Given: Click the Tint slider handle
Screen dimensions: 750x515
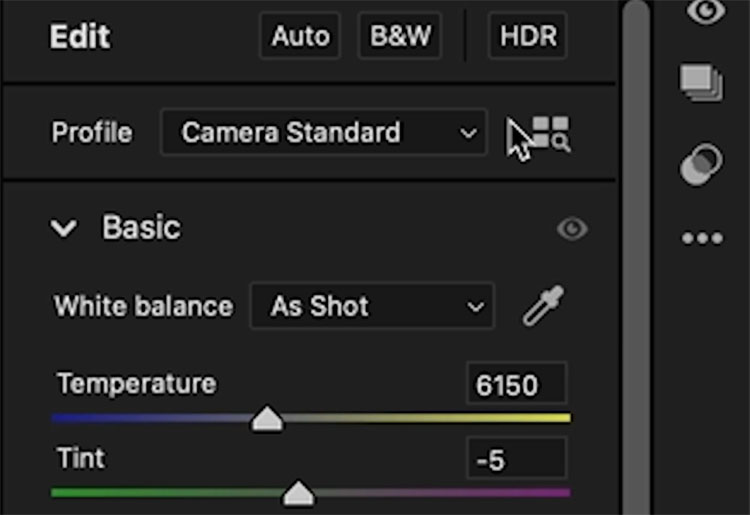Looking at the screenshot, I should tap(298, 493).
